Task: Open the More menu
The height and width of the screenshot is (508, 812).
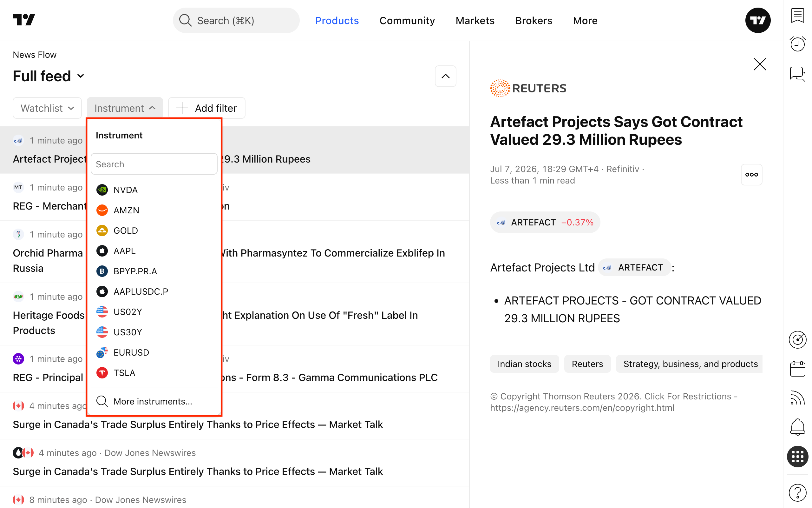Action: tap(585, 21)
